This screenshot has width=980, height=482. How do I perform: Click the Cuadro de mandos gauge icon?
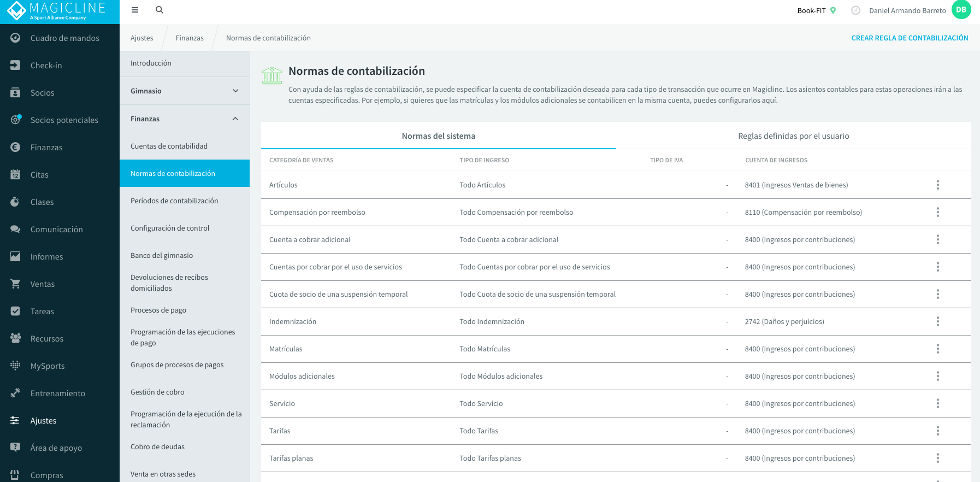tap(15, 38)
